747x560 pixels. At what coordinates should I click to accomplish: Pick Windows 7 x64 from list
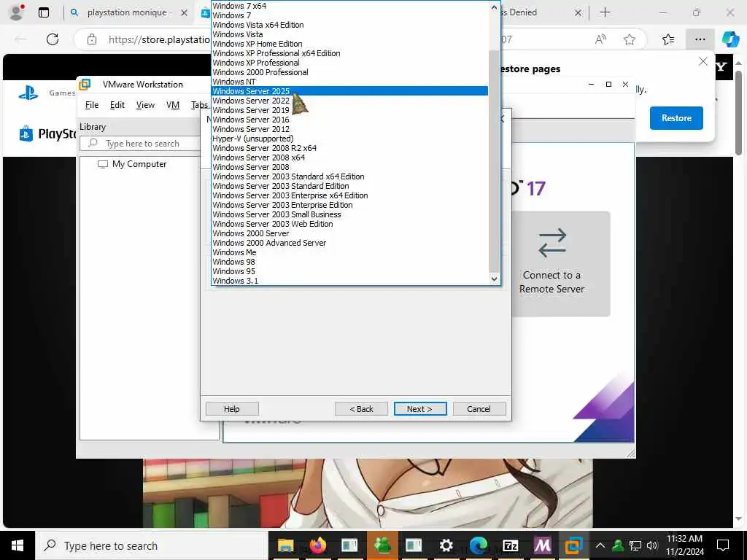[x=349, y=6]
